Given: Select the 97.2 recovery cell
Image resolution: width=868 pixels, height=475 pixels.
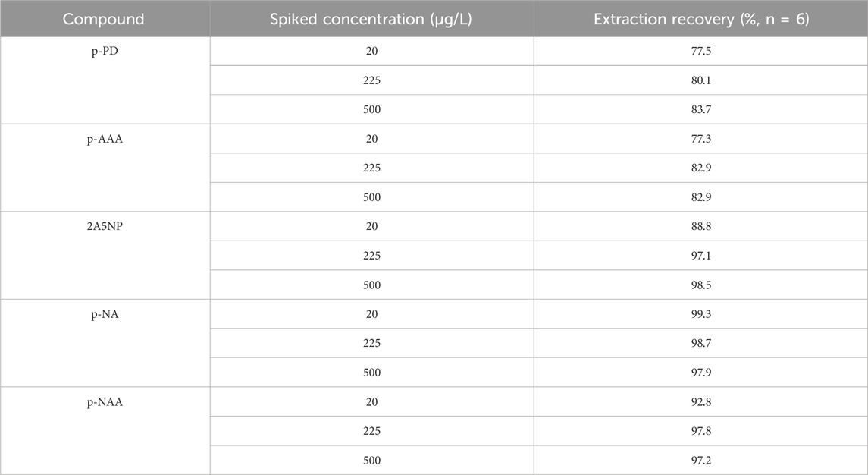Looking at the screenshot, I should pos(700,461).
